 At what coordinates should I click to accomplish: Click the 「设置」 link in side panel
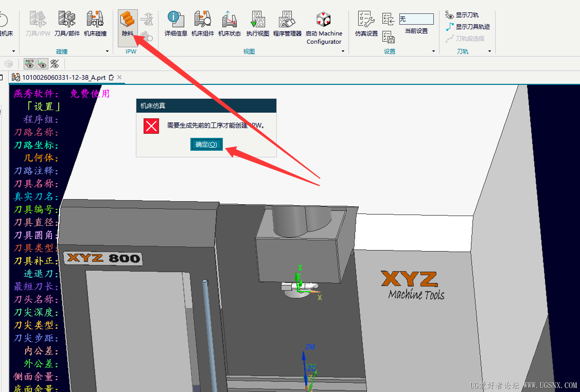(43, 106)
